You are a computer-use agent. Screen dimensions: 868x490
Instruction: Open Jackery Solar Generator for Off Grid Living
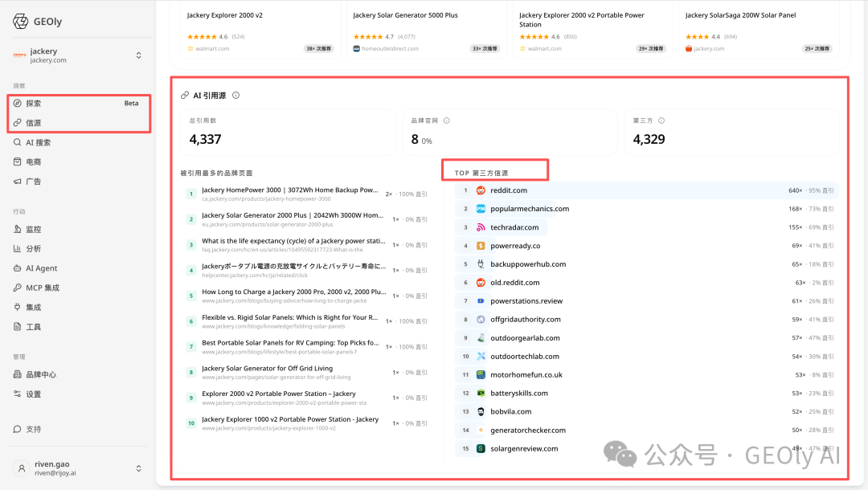268,369
